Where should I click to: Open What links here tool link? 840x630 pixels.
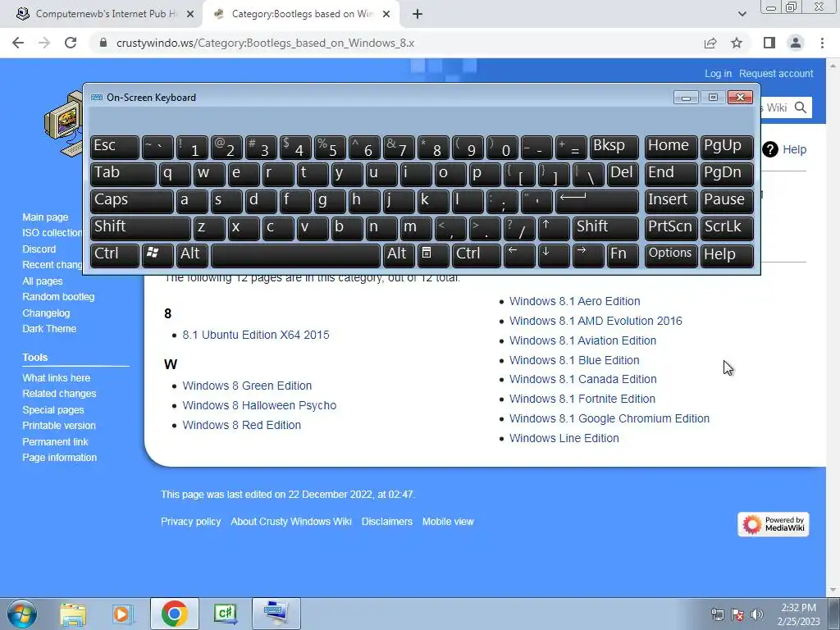click(x=57, y=378)
